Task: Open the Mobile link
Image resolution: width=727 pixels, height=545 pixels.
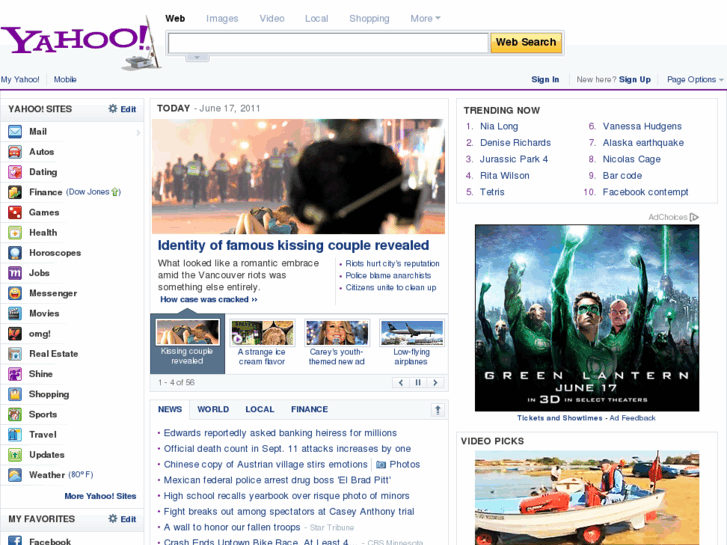Action: [x=65, y=79]
